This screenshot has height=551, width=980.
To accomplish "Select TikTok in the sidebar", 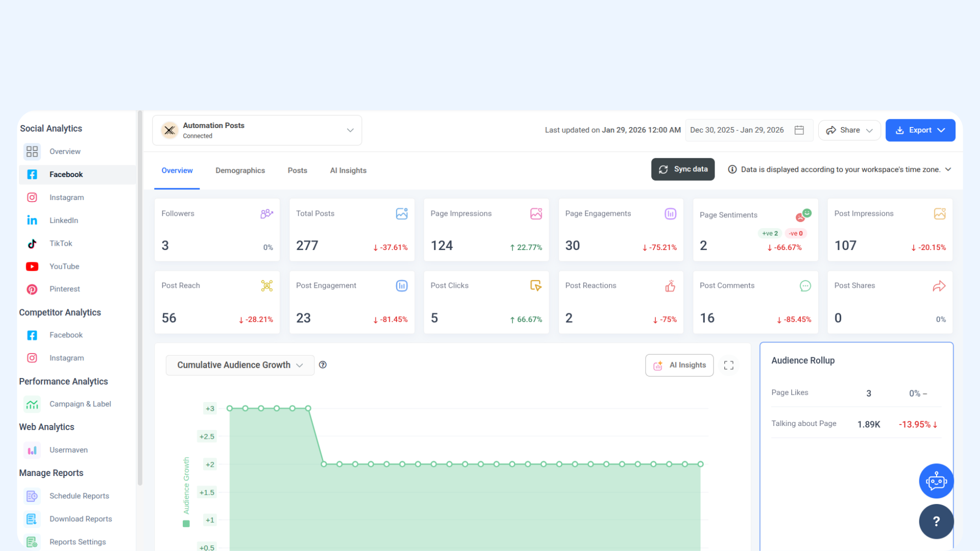I will coord(61,243).
